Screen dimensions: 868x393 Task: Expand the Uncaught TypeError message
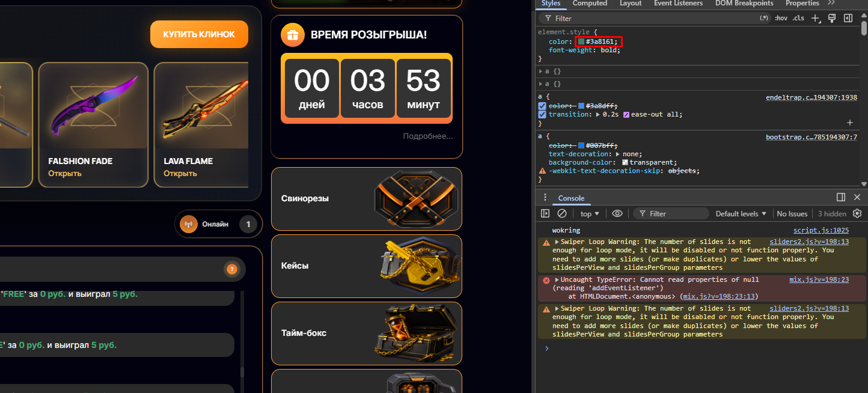click(x=557, y=280)
